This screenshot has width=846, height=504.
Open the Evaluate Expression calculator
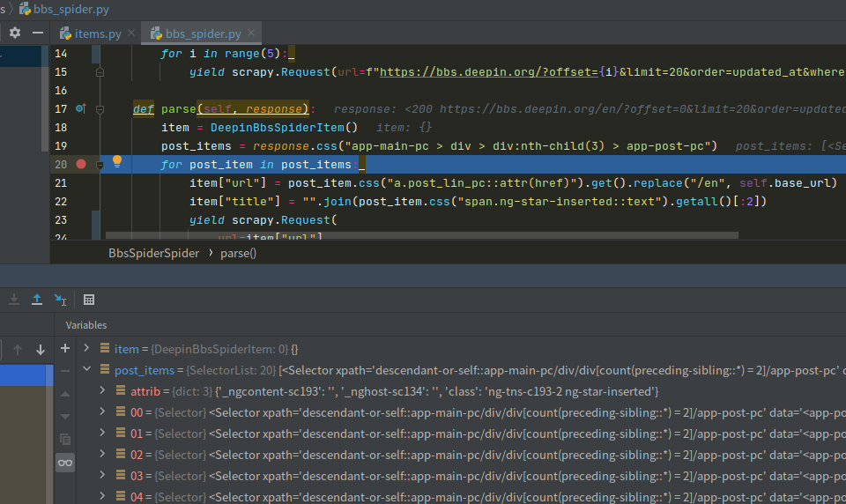tap(89, 300)
